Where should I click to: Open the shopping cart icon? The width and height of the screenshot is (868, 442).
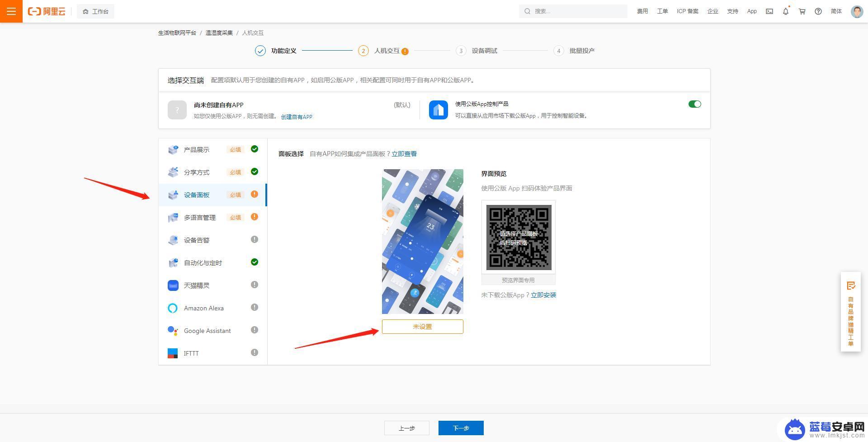pyautogui.click(x=802, y=11)
